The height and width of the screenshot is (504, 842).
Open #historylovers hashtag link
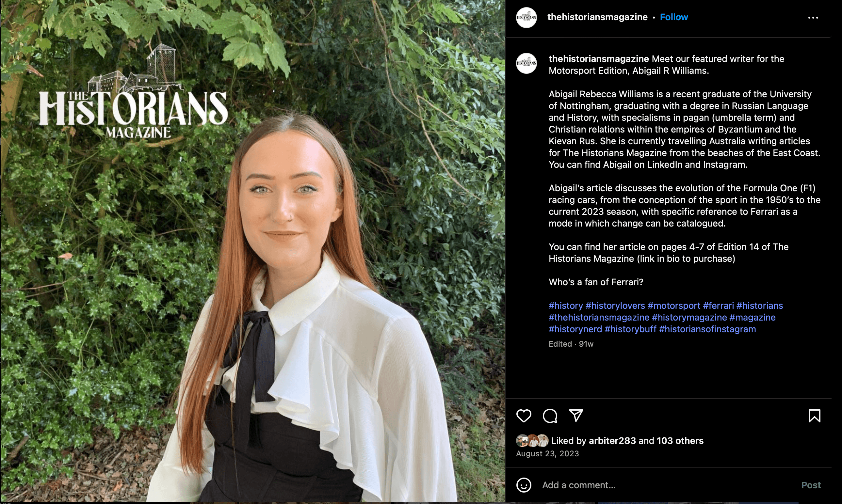click(615, 306)
